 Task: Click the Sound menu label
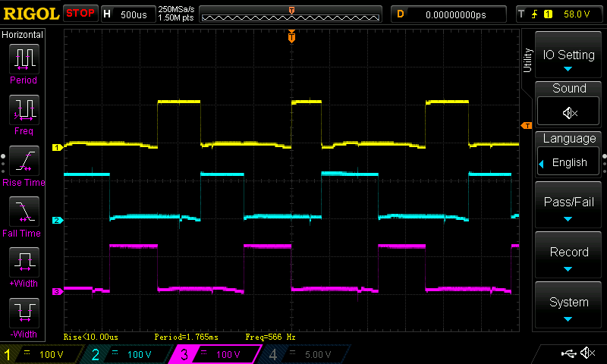569,88
